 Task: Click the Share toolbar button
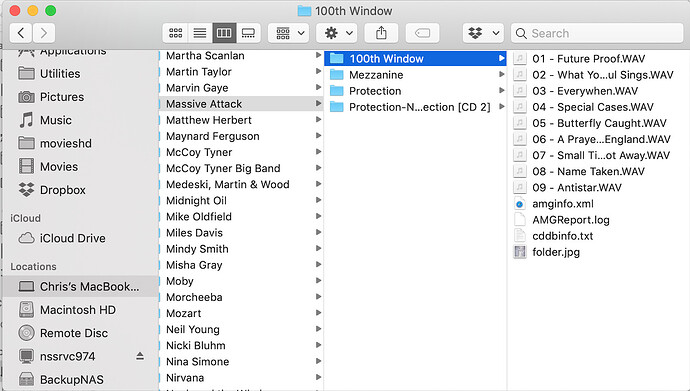[x=381, y=33]
